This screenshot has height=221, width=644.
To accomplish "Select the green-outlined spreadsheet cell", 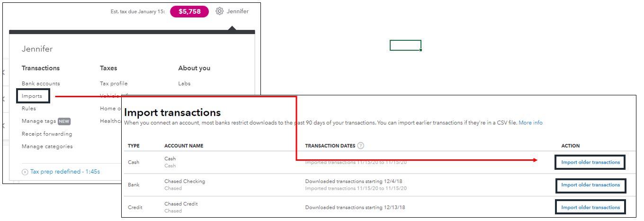I will [405, 46].
